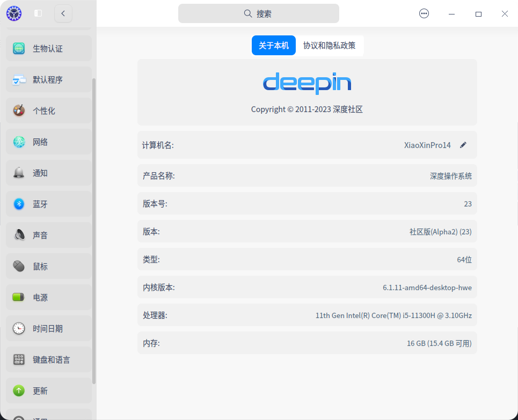Click the 声音 speaker icon

(x=19, y=235)
